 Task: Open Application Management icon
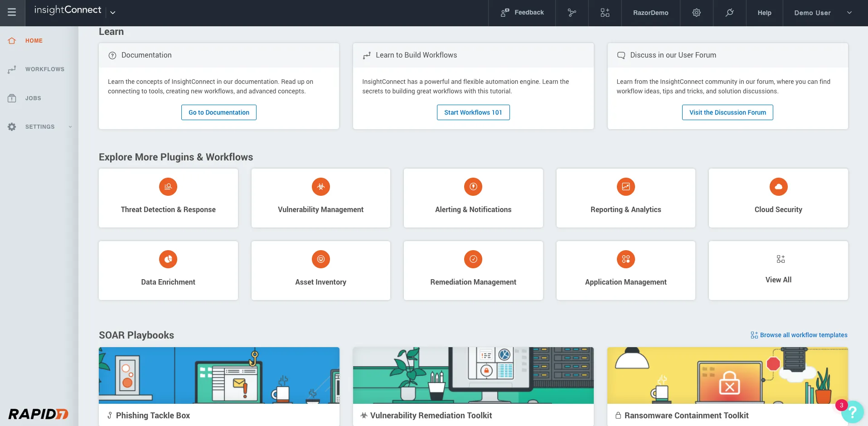coord(626,259)
